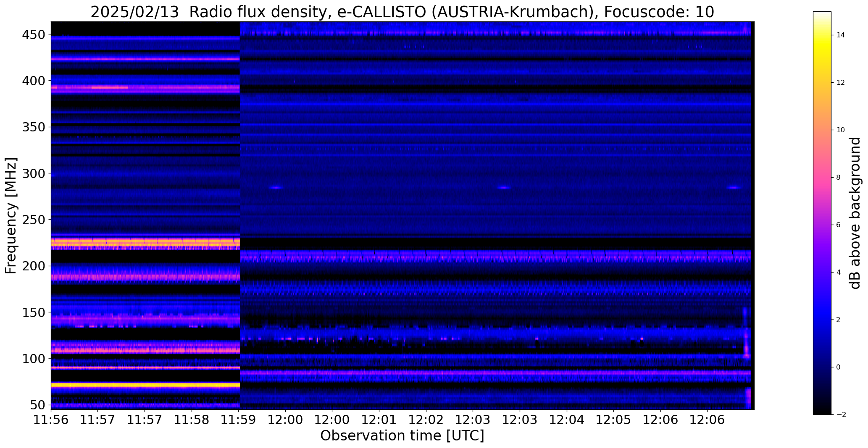The height and width of the screenshot is (448, 868).
Task: Click the bright yellow band near 72 MHz
Action: tap(145, 385)
